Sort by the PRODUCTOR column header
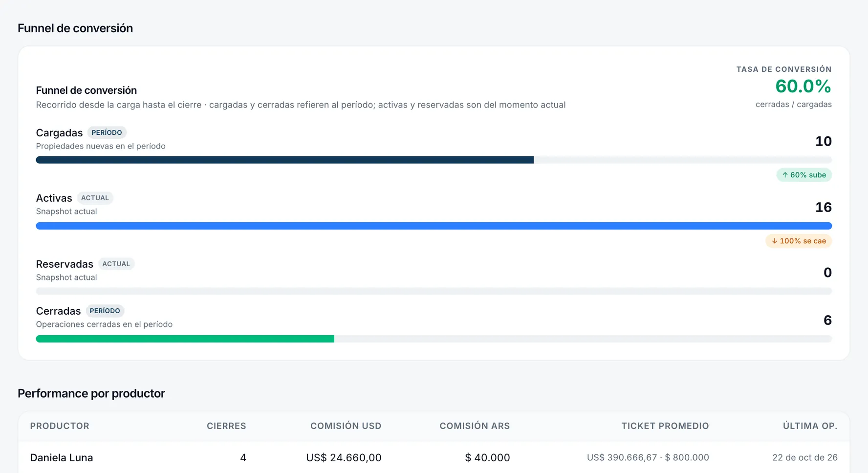Image resolution: width=868 pixels, height=473 pixels. click(60, 426)
